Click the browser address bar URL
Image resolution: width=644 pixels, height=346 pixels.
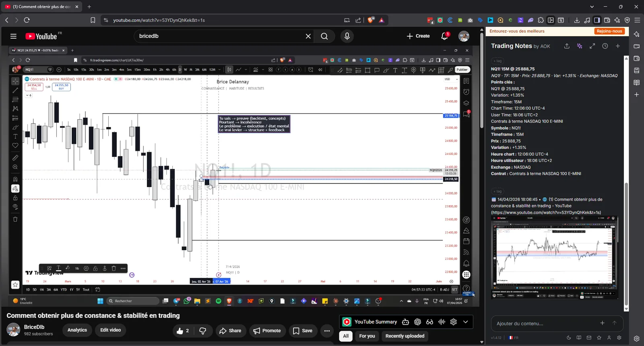[x=159, y=20]
